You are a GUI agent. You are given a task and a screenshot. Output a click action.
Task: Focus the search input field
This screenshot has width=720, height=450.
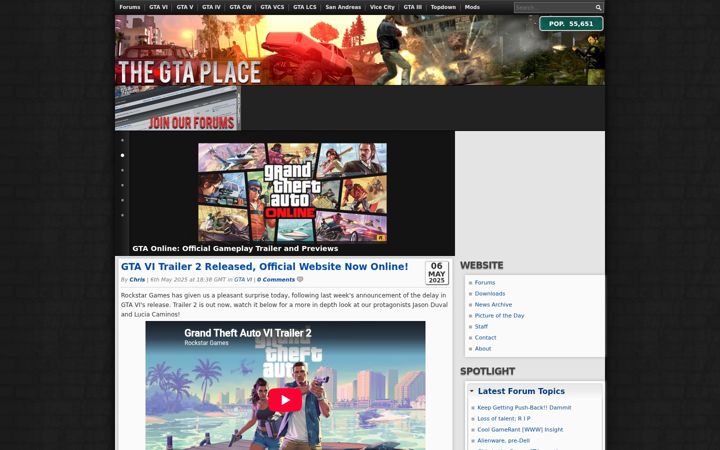click(554, 7)
